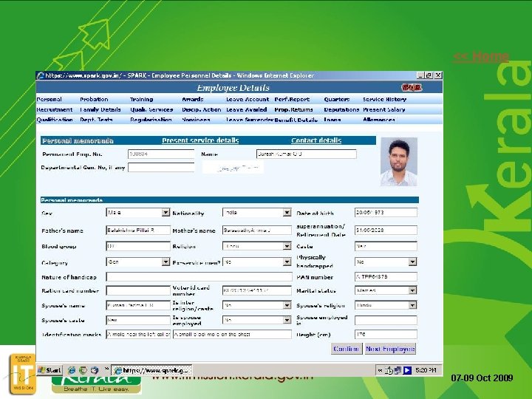532x399 pixels.
Task: Open the Loans menu item
Action: tap(332, 120)
